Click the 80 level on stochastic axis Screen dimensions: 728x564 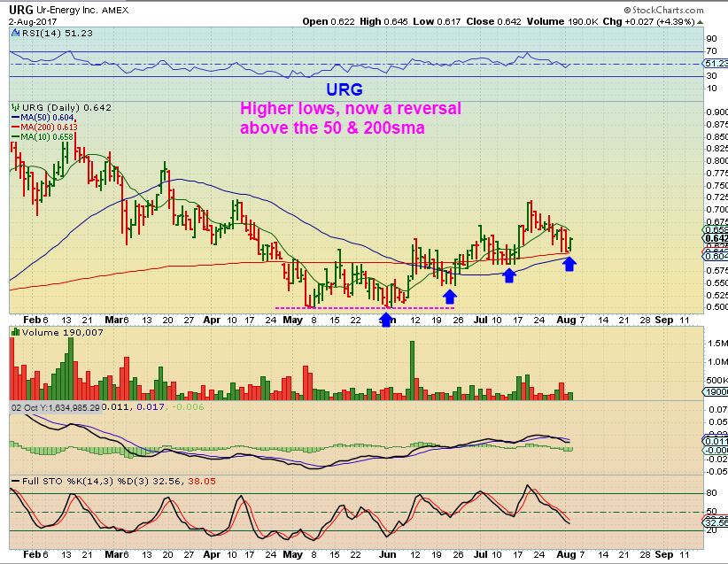[711, 493]
